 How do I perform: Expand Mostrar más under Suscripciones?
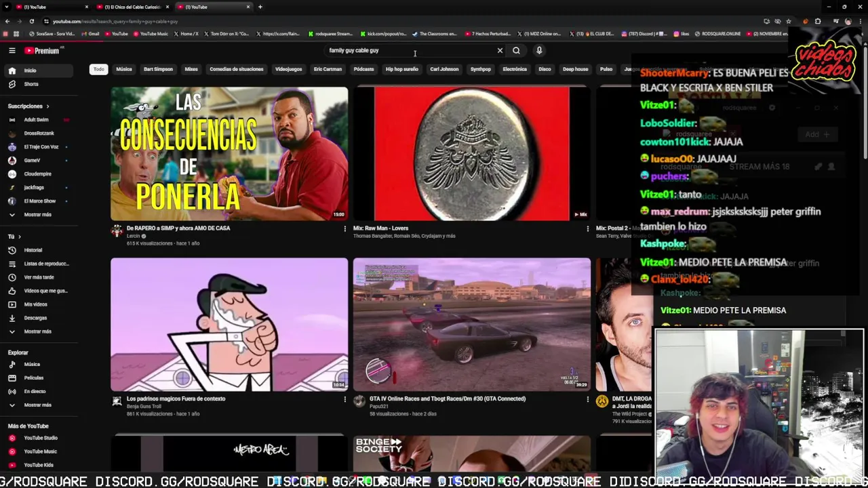[x=39, y=214]
